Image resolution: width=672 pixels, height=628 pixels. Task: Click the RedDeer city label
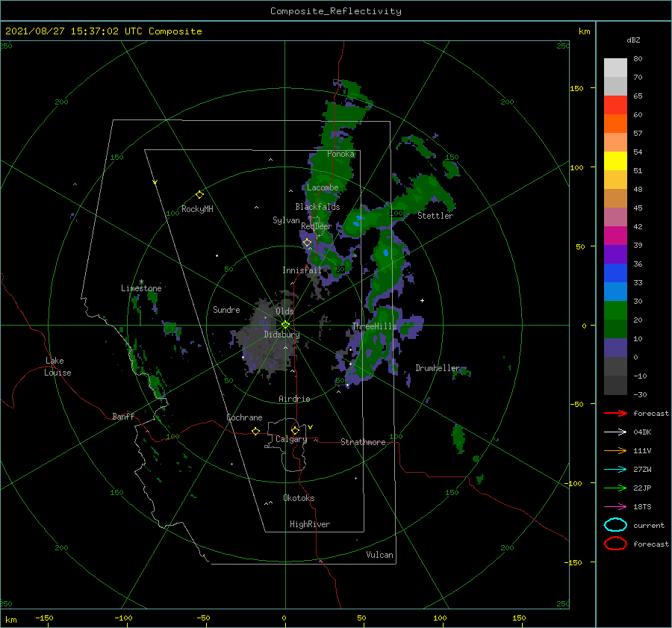pos(317,226)
